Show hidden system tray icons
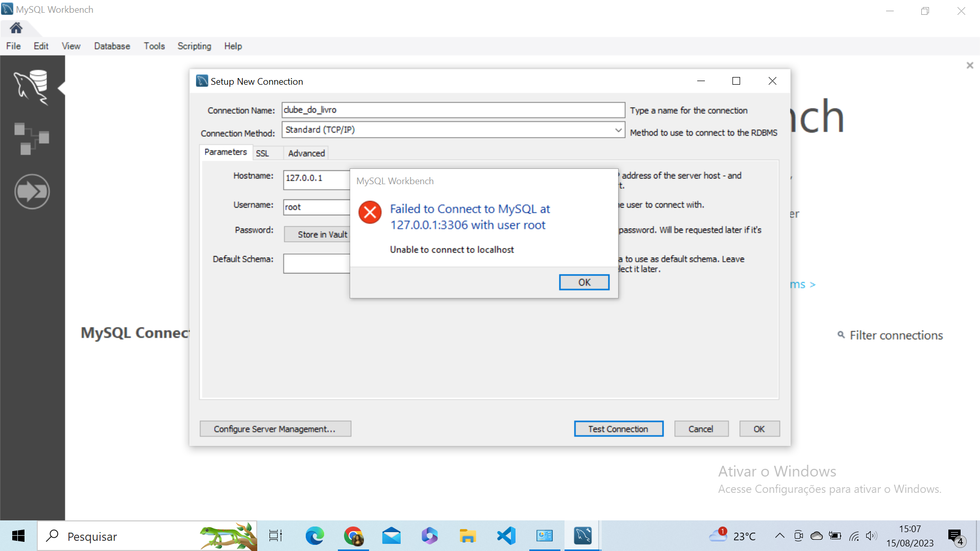The image size is (980, 551). point(779,536)
